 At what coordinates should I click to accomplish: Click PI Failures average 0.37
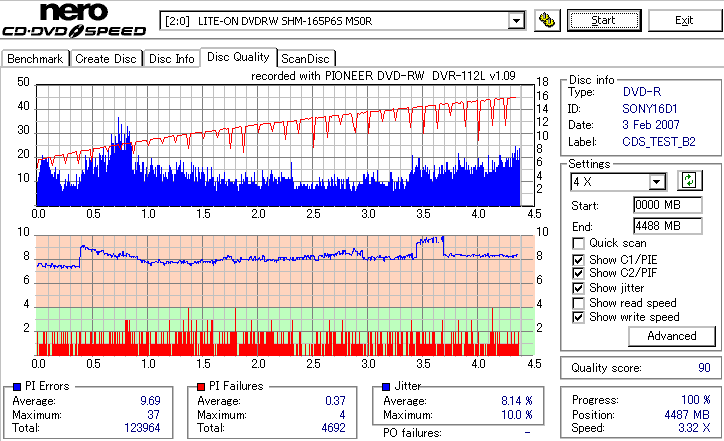coord(335,401)
